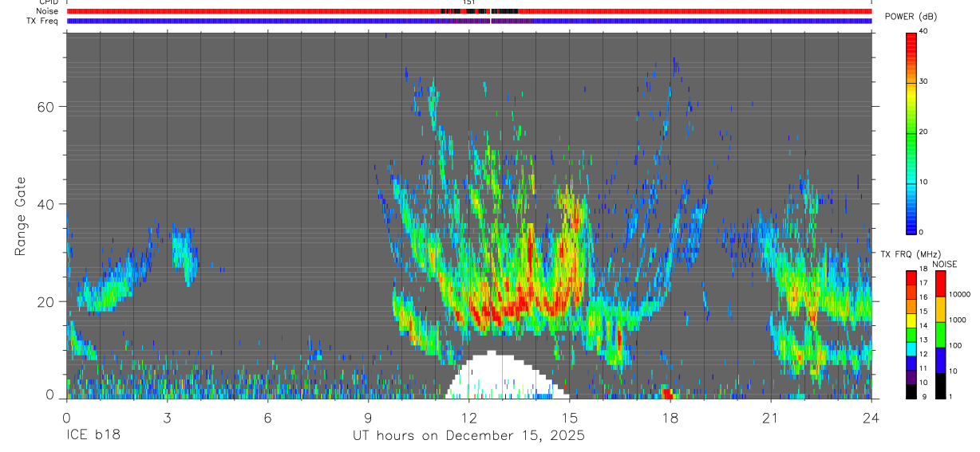Click the CPID 151 label at the top
Viewport: 980px width, 452px height.
point(469,2)
